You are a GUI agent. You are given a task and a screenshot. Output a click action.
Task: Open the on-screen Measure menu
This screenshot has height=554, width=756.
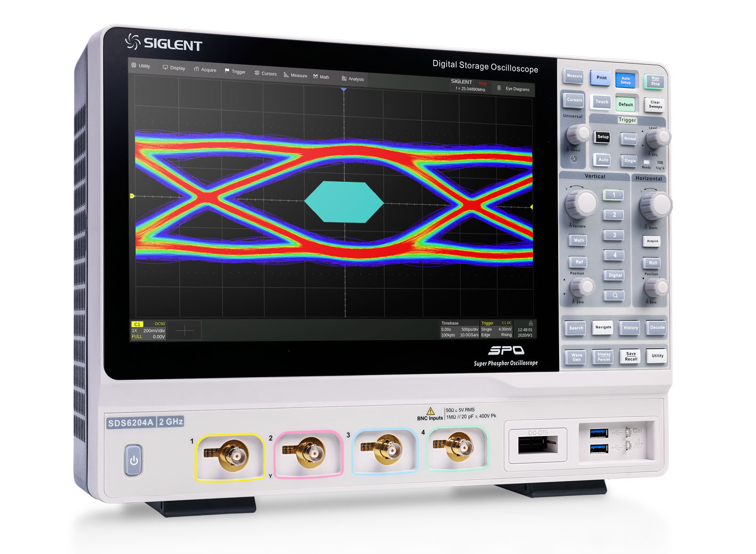296,75
